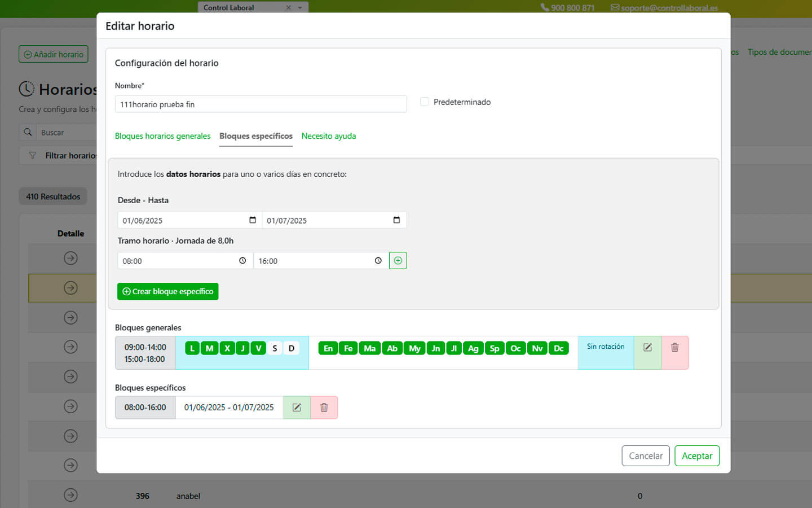Screen dimensions: 812x508
Task: Edit the specific block 08:00-16:00
Action: pos(297,408)
